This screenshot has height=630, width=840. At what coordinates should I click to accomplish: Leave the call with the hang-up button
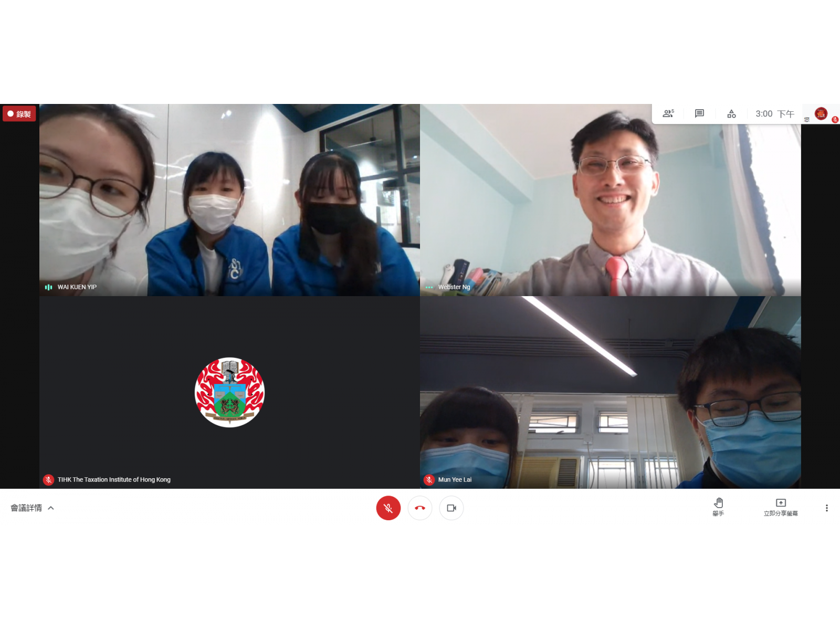pyautogui.click(x=420, y=508)
